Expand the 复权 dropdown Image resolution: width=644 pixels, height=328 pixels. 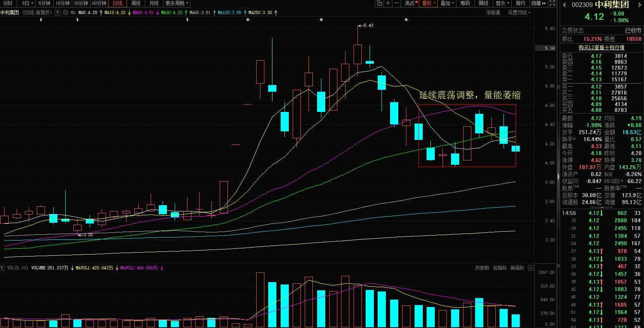coord(429,3)
